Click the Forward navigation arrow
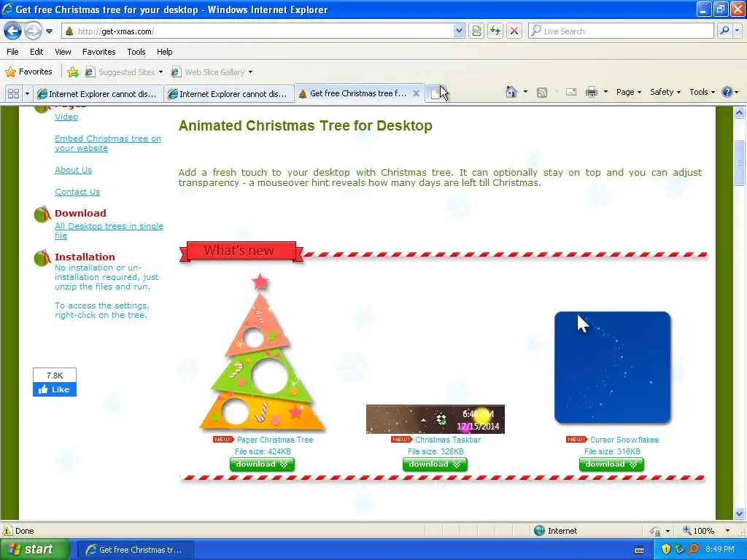Viewport: 747px width, 560px height. 33,31
